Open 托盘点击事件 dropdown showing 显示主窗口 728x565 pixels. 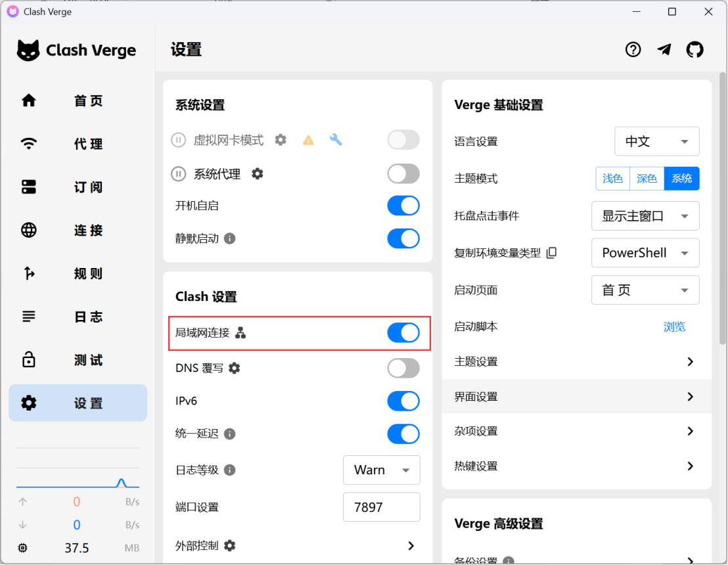[x=645, y=216]
